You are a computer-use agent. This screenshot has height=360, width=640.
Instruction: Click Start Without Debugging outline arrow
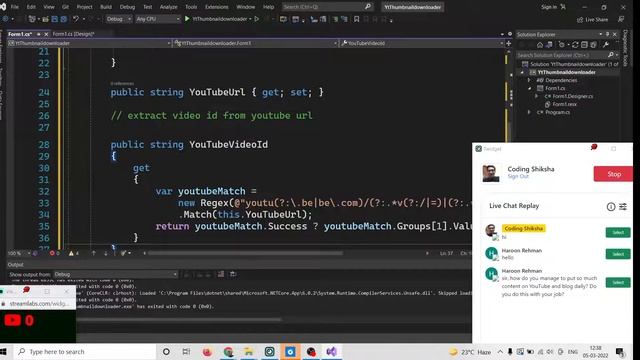click(x=257, y=19)
